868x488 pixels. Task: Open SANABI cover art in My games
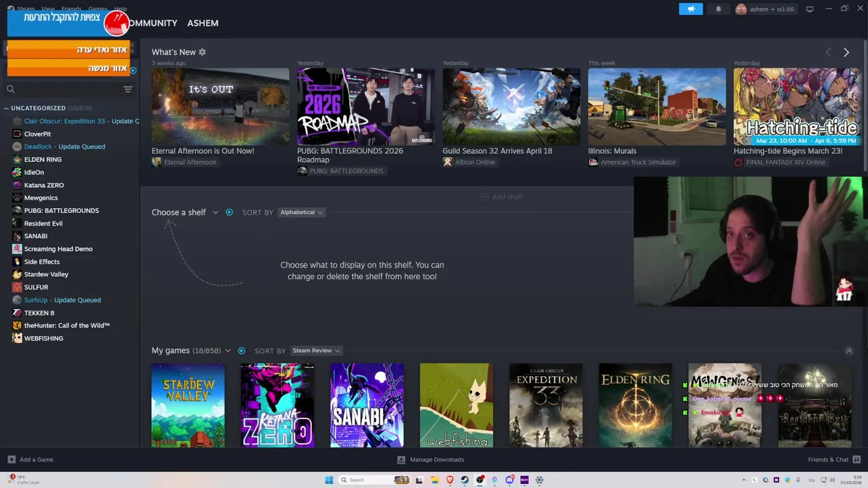[367, 405]
